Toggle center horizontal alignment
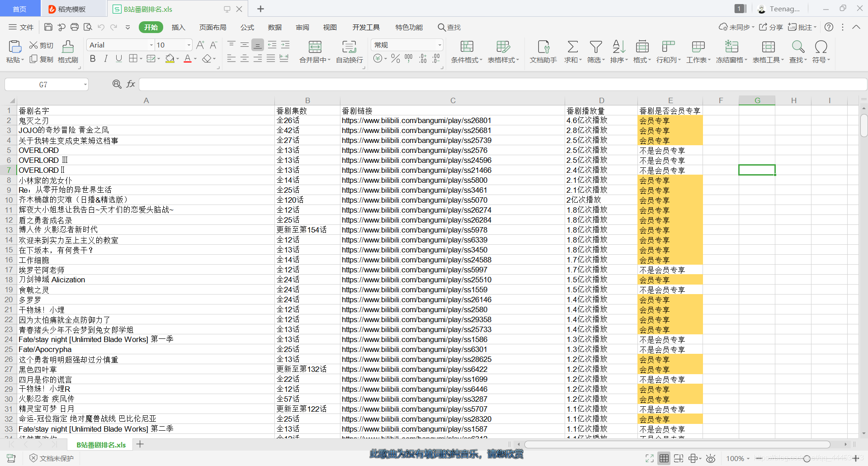The width and height of the screenshot is (868, 466). click(245, 58)
